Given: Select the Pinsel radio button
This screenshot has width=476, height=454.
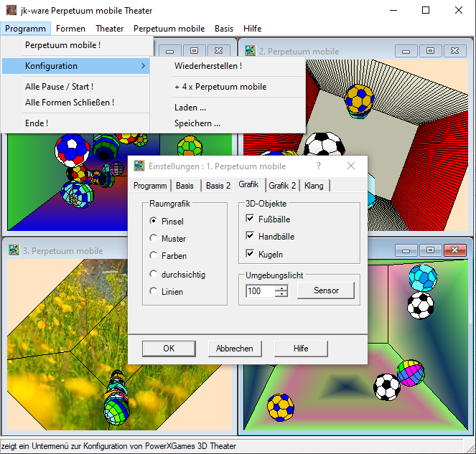Looking at the screenshot, I should coord(154,221).
